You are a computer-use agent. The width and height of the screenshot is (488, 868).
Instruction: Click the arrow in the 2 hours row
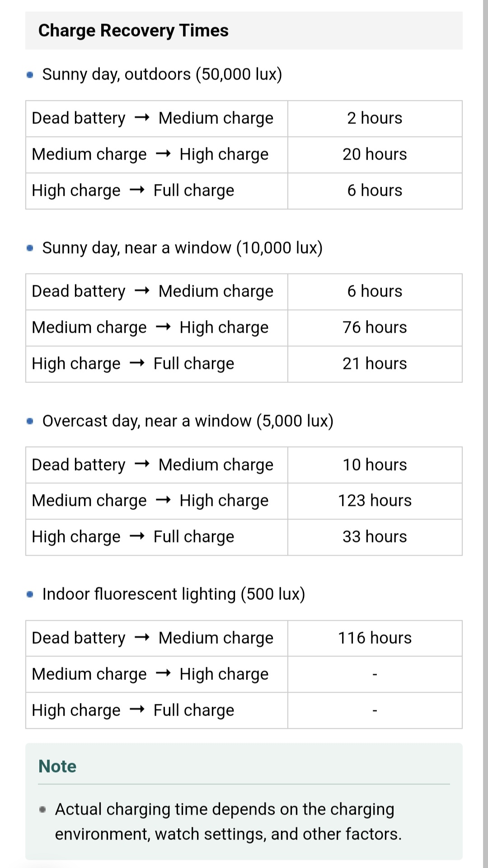point(142,118)
